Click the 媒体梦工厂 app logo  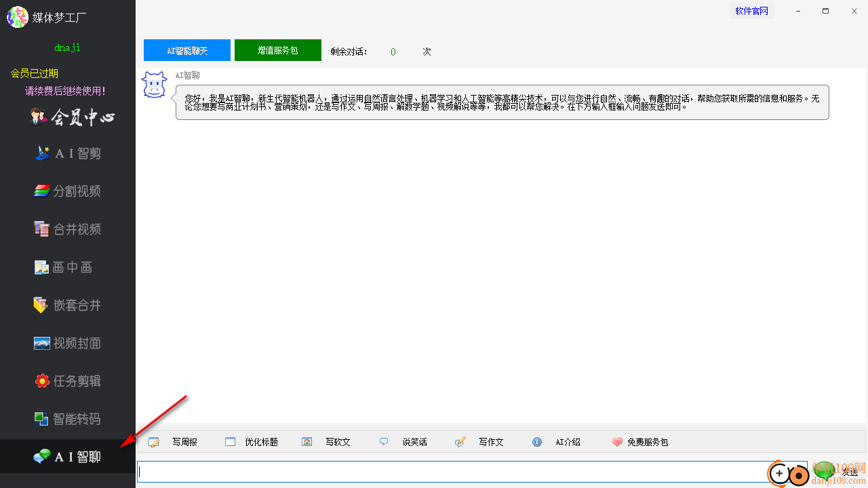pos(17,17)
